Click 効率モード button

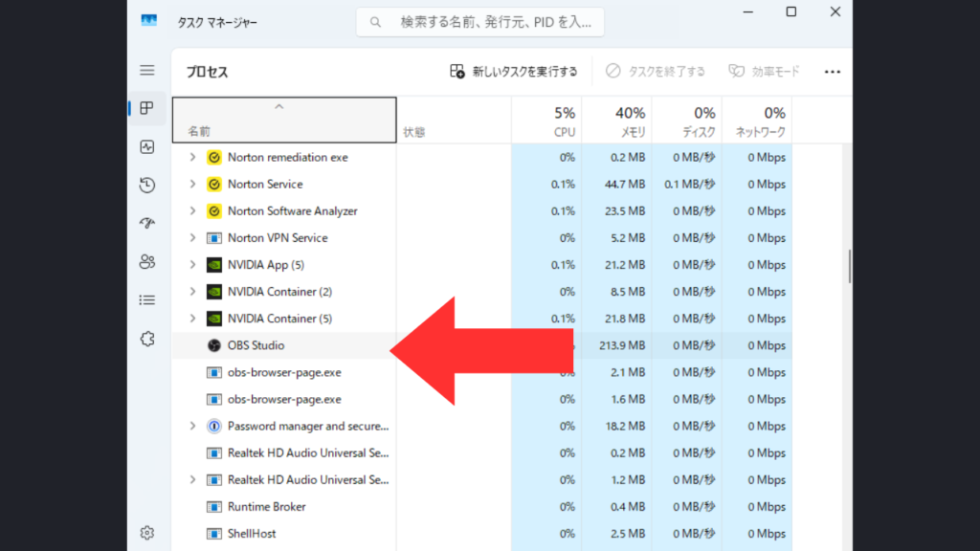pos(764,72)
